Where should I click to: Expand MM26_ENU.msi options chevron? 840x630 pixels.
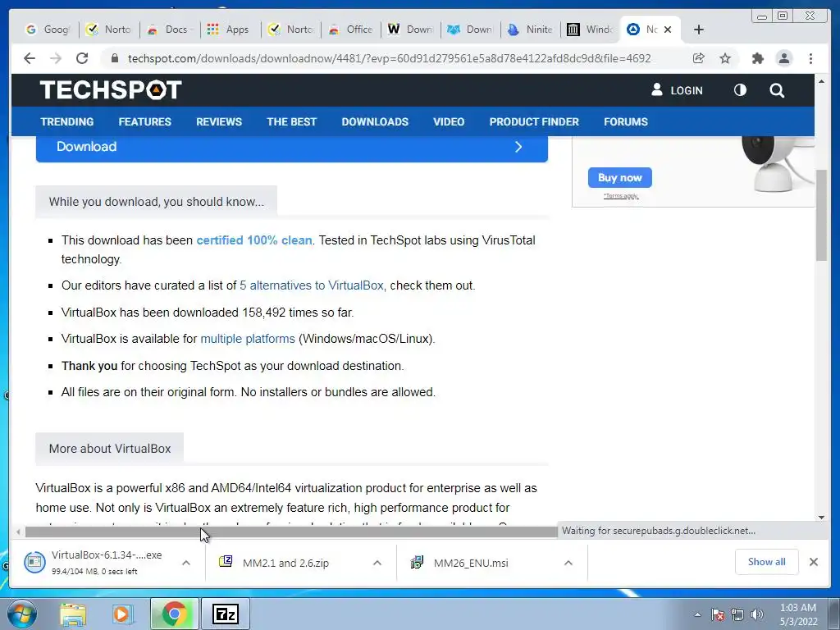(x=568, y=563)
